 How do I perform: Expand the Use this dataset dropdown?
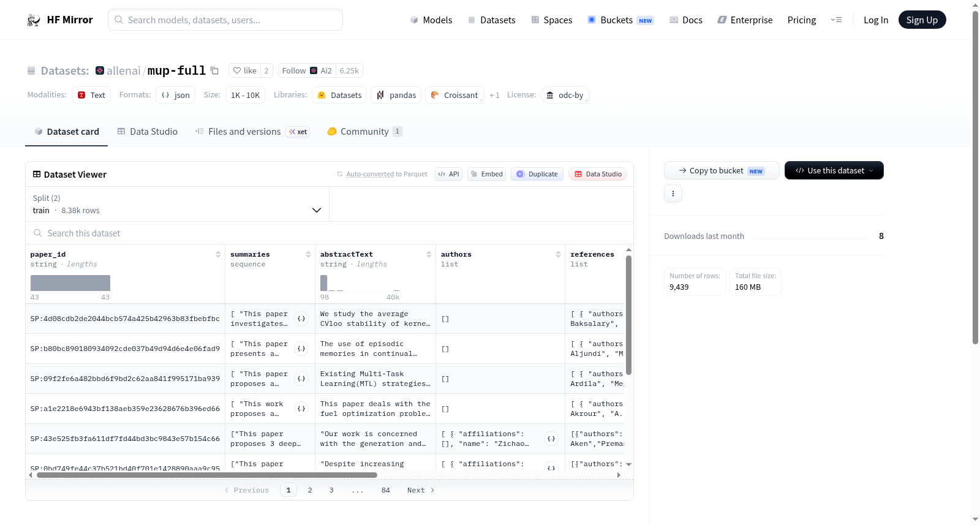click(834, 170)
